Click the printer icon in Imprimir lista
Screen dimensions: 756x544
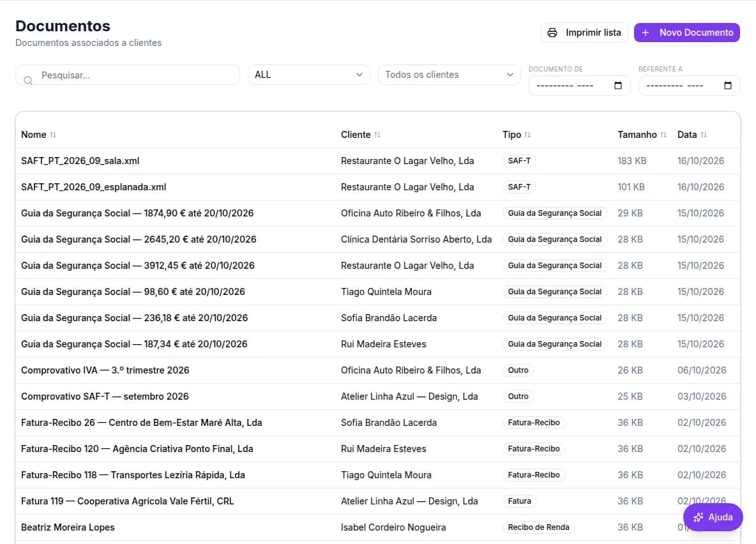[552, 33]
